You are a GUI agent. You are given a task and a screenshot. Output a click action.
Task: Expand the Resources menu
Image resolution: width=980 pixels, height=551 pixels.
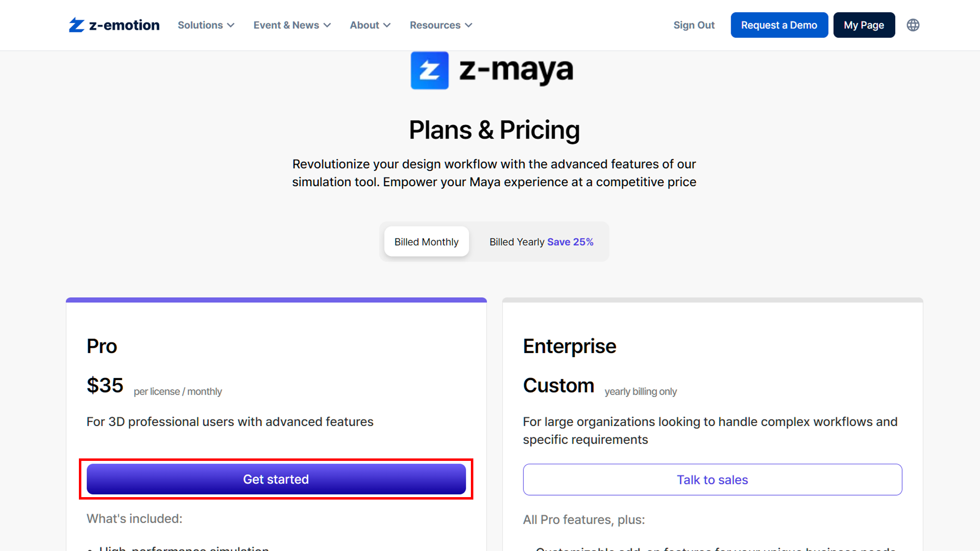pos(441,25)
